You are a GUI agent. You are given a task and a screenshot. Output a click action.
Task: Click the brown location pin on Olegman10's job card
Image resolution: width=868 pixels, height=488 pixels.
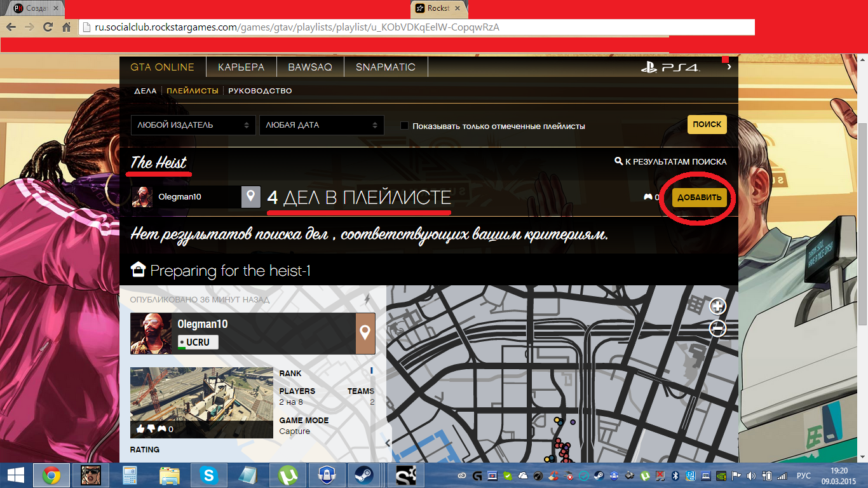pos(365,334)
